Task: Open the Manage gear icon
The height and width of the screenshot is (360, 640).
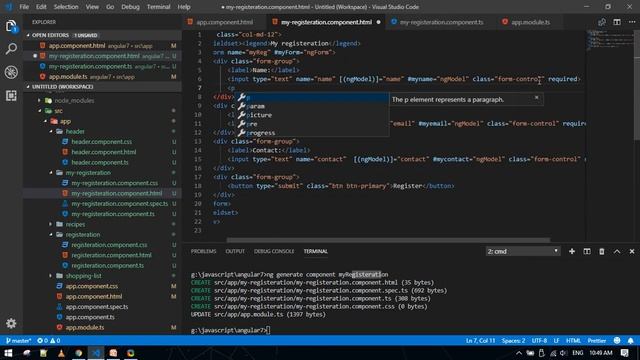Action: [11, 323]
